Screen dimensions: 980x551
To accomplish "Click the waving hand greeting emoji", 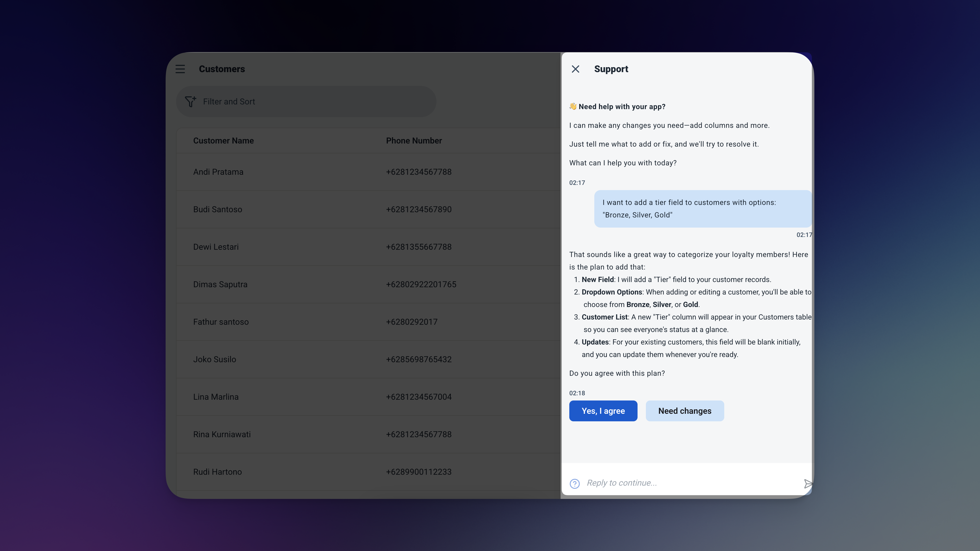I will click(572, 107).
